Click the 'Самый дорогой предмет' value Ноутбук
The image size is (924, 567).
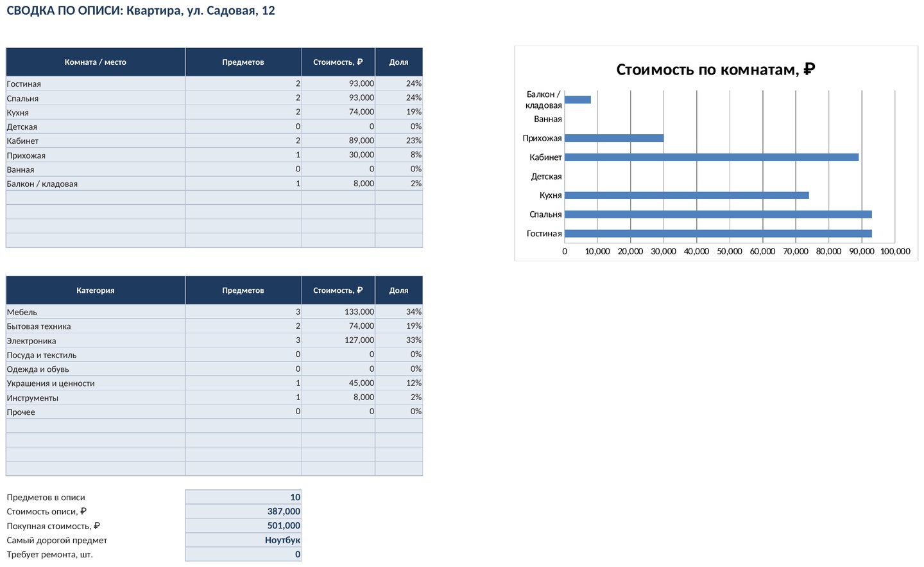pyautogui.click(x=243, y=540)
